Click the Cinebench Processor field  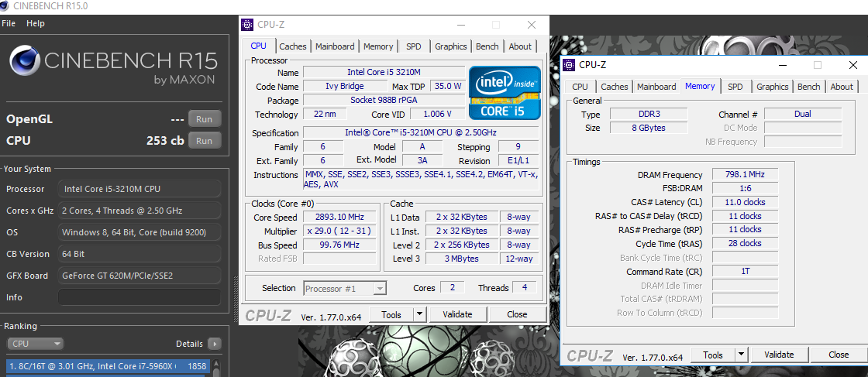[139, 189]
